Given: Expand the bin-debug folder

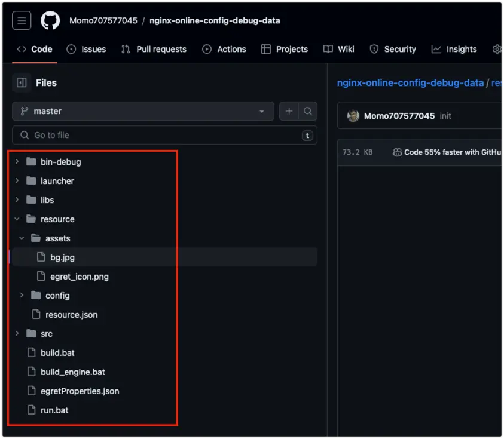Looking at the screenshot, I should (x=17, y=162).
